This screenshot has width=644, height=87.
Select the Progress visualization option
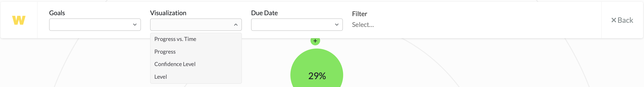[x=196, y=52]
